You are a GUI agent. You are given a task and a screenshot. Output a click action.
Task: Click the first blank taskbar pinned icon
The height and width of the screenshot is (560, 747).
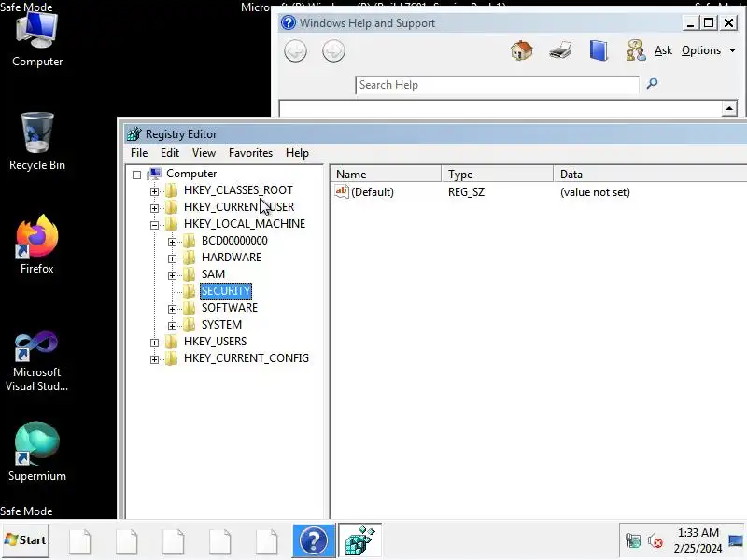80,541
